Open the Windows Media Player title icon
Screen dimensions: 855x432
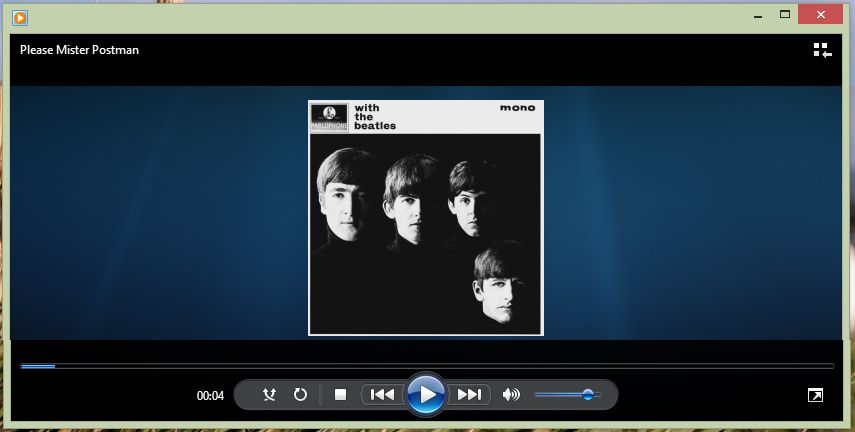pos(20,17)
